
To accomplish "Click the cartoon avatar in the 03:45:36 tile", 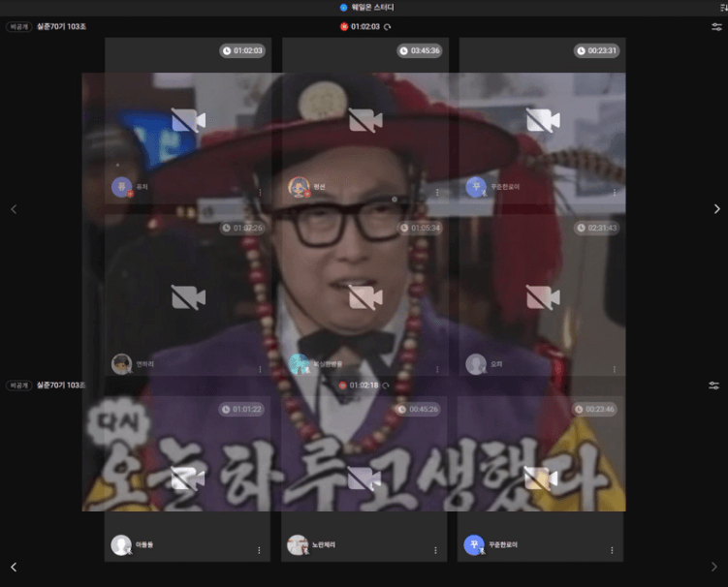I will 299,187.
